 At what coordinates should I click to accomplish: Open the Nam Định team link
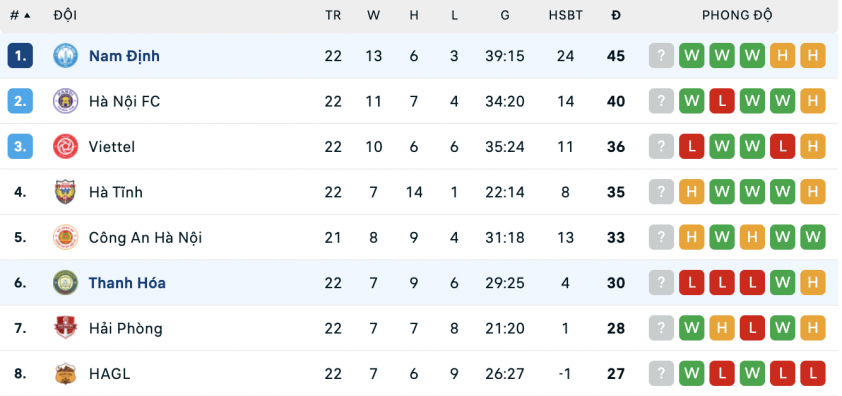click(x=124, y=56)
